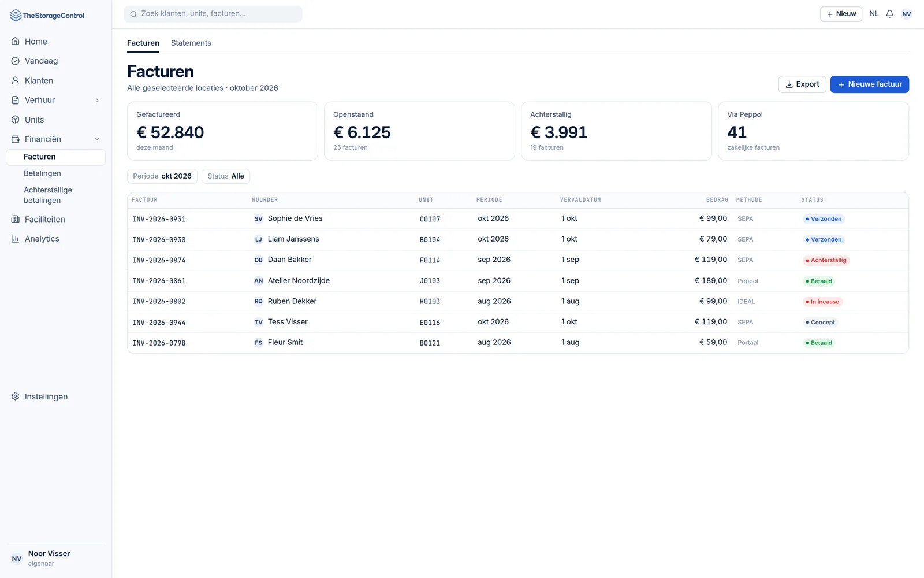Expand the Verhuur submenu chevron
This screenshot has width=924, height=578.
[97, 101]
